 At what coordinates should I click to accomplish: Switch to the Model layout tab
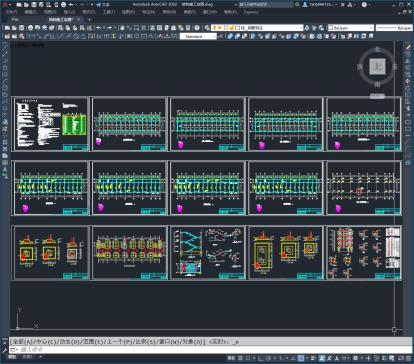pyautogui.click(x=13, y=357)
